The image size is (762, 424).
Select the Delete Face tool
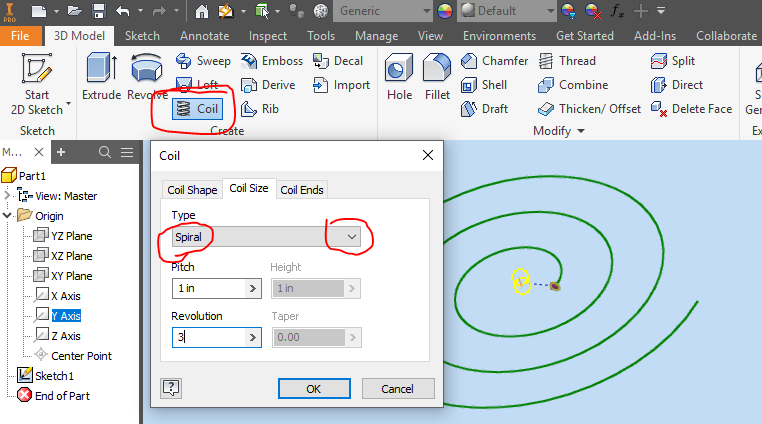pos(691,109)
